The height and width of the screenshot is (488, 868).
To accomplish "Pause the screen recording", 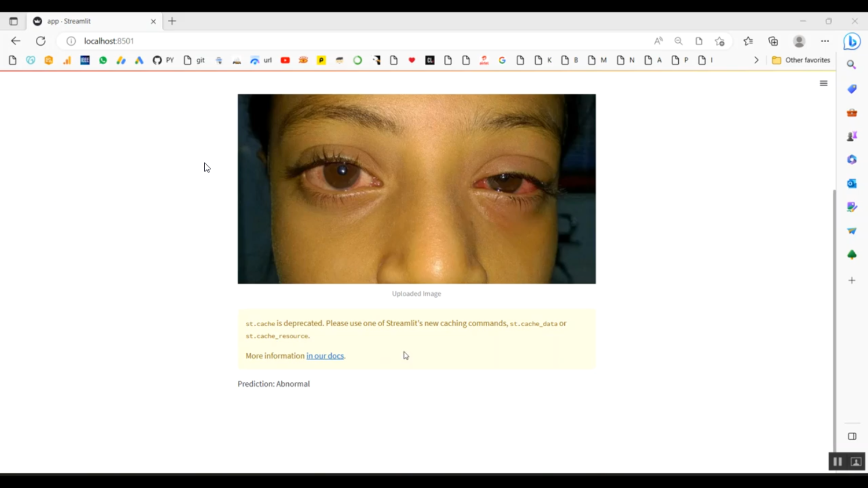I will click(837, 461).
